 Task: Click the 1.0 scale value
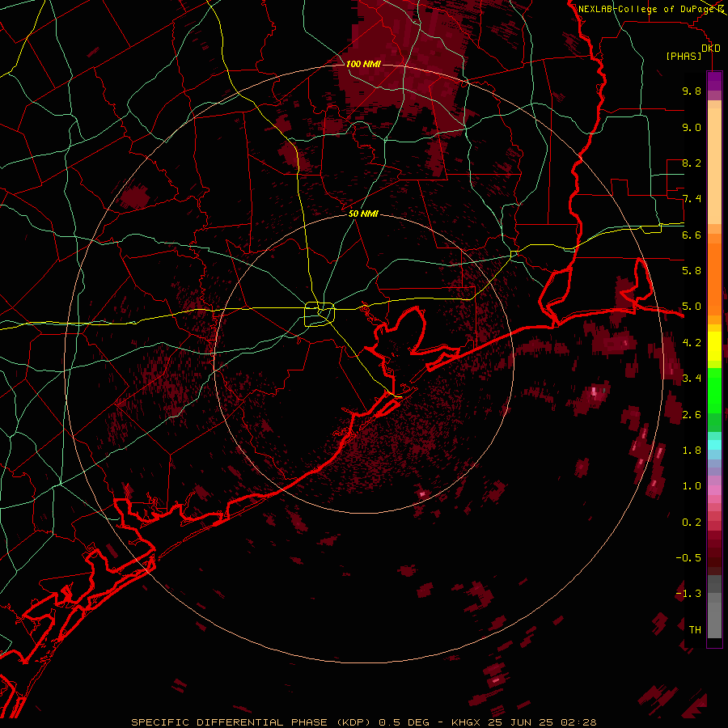(x=692, y=486)
